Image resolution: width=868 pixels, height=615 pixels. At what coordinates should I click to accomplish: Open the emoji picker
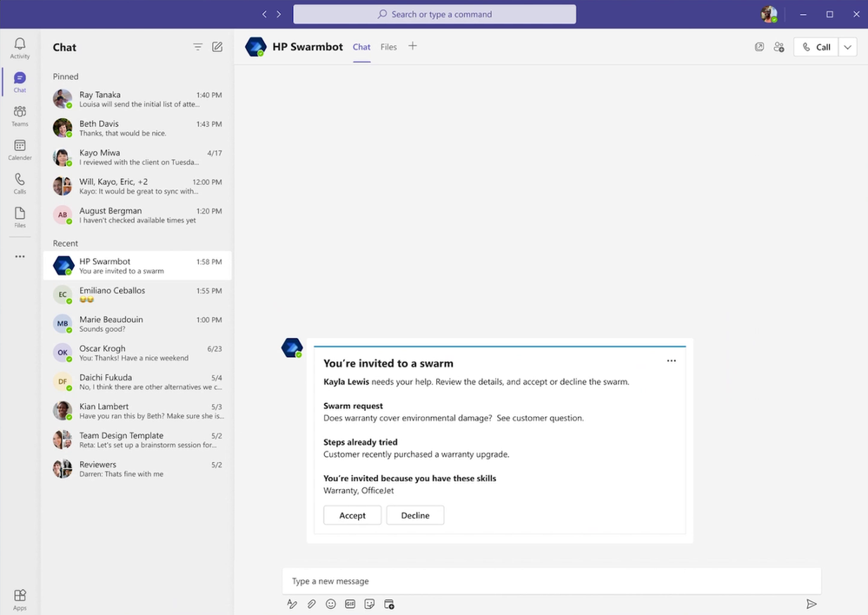click(331, 604)
